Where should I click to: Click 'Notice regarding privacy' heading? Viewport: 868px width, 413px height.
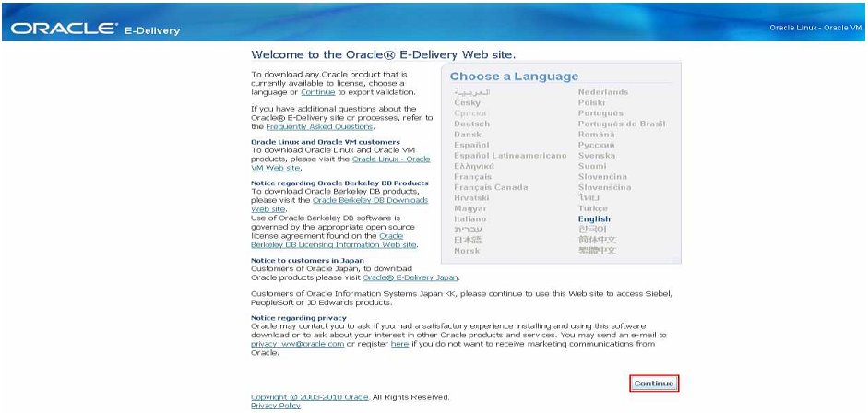[298, 318]
